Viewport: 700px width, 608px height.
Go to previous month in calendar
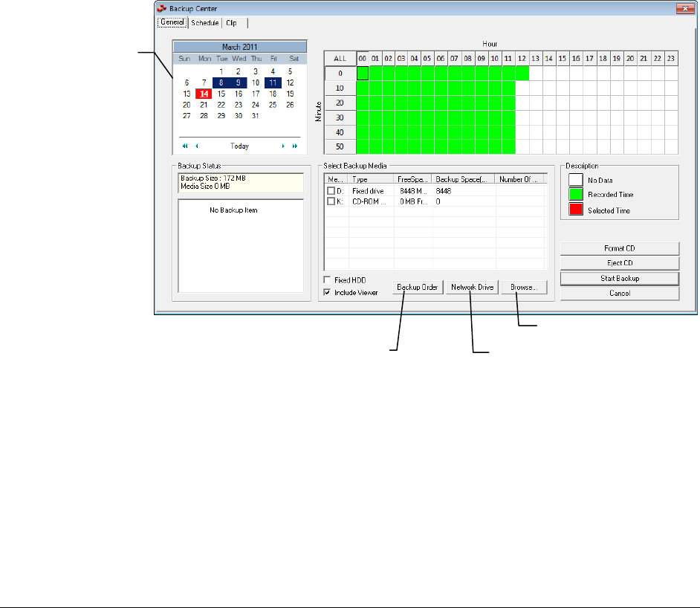coord(196,146)
